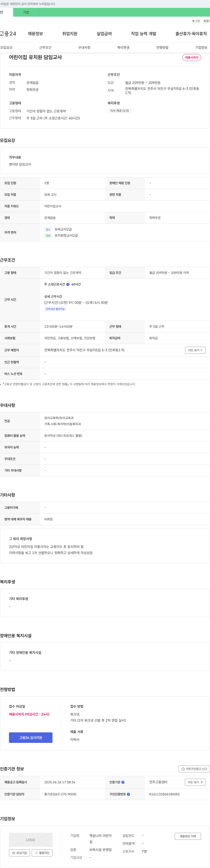Click the 식사 제공 (1식) tag

(119, 110)
